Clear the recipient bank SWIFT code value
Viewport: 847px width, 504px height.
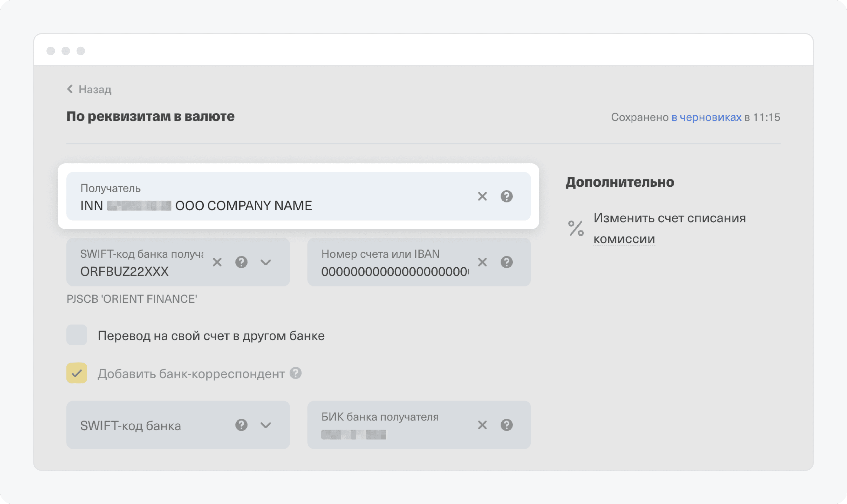coord(217,262)
